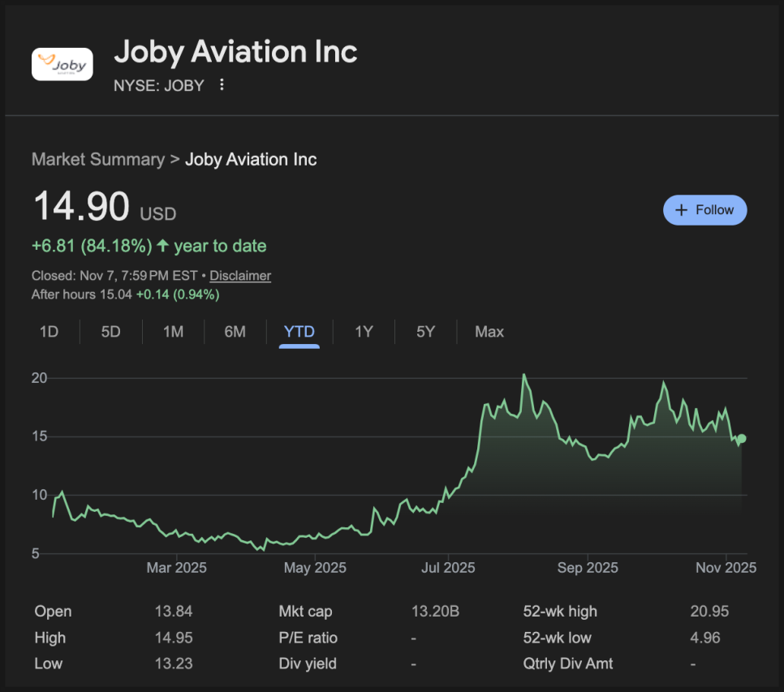Open the three-dot more options menu
The width and height of the screenshot is (784, 692).
[x=222, y=85]
